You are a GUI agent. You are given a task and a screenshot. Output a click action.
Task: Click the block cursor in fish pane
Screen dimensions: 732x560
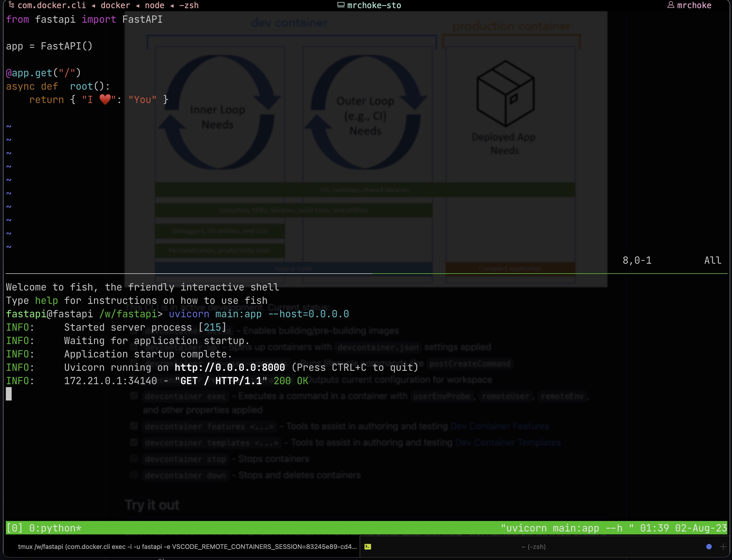9,394
